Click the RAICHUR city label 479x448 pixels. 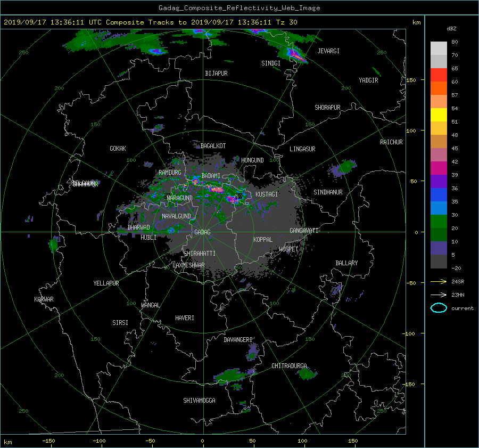point(391,142)
